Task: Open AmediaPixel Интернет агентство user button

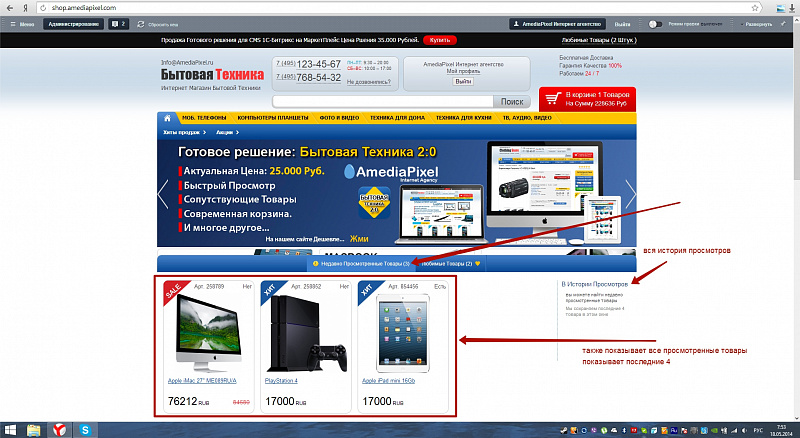Action: 557,24
